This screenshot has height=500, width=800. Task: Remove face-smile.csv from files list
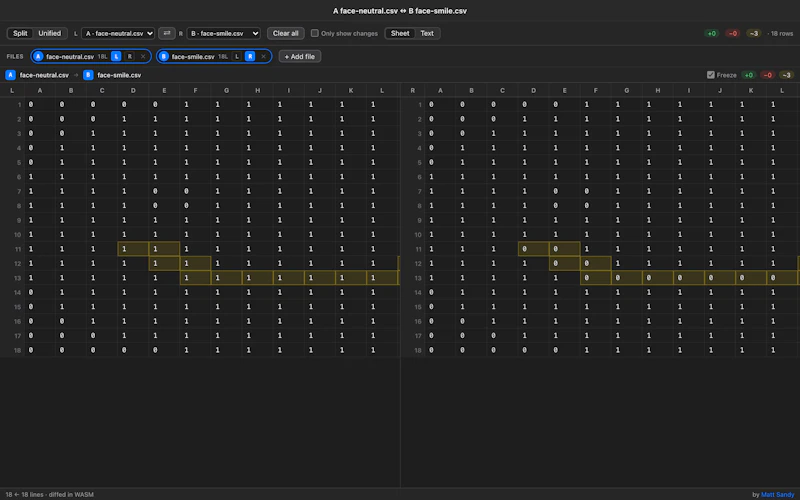tap(263, 56)
